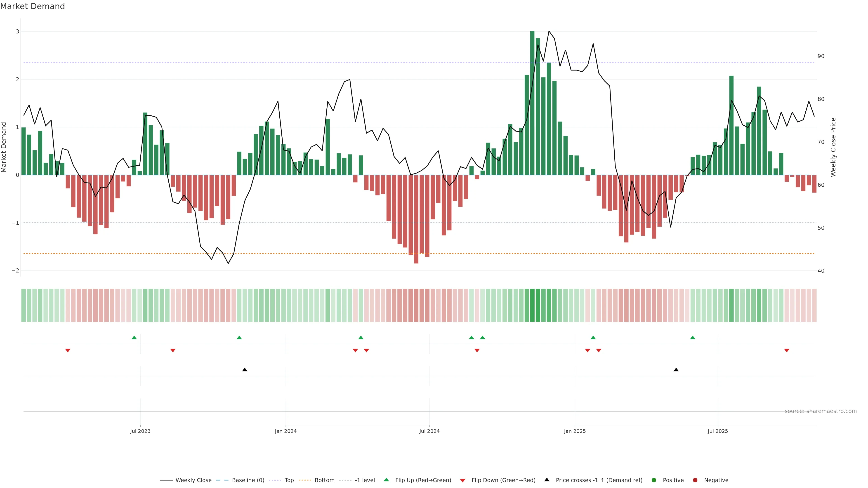Click green Flip Up legend triangle
Viewport: 868px width, 488px height.
coord(387,480)
